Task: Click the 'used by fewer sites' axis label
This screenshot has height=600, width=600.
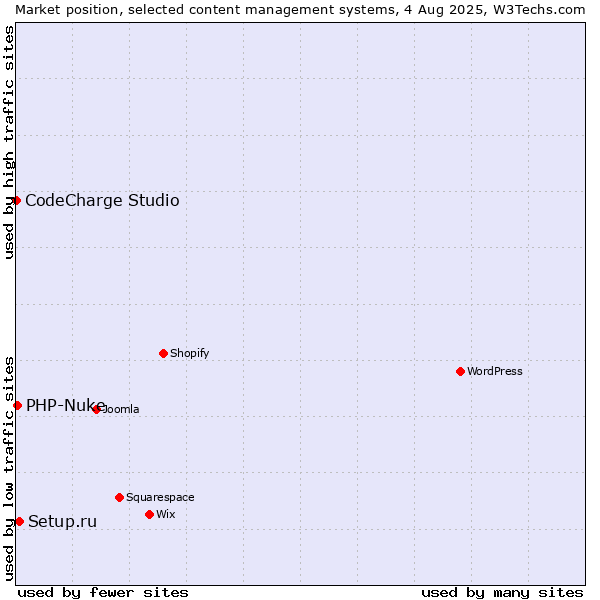Action: pos(103,593)
